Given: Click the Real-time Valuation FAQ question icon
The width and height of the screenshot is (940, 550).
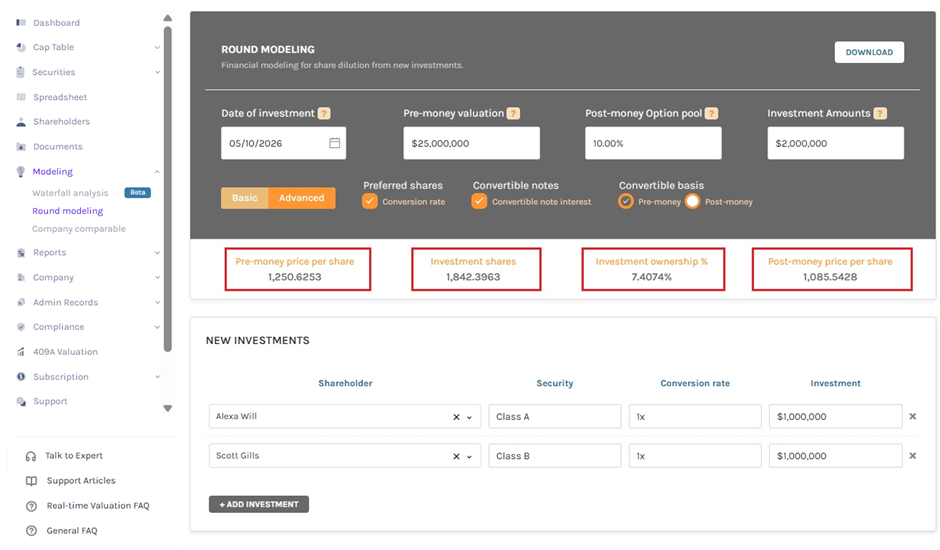Looking at the screenshot, I should click(31, 506).
